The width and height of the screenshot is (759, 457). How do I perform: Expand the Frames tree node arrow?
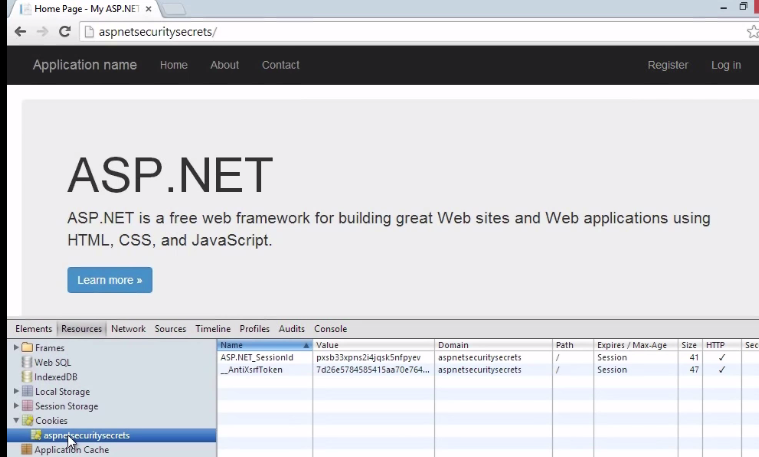click(x=16, y=348)
